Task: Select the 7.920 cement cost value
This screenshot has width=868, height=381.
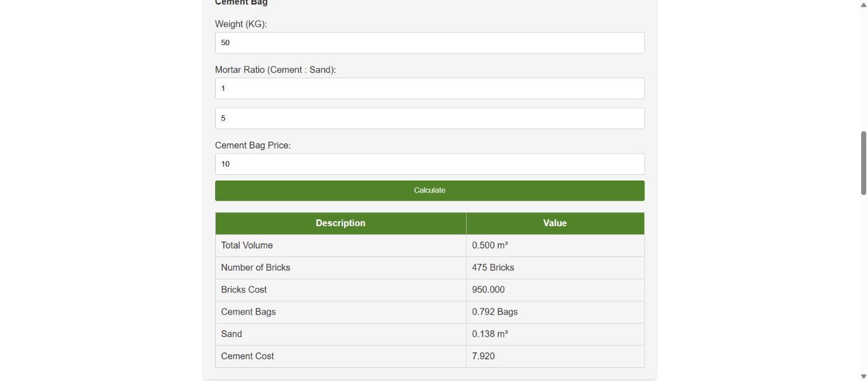Action: pos(483,356)
